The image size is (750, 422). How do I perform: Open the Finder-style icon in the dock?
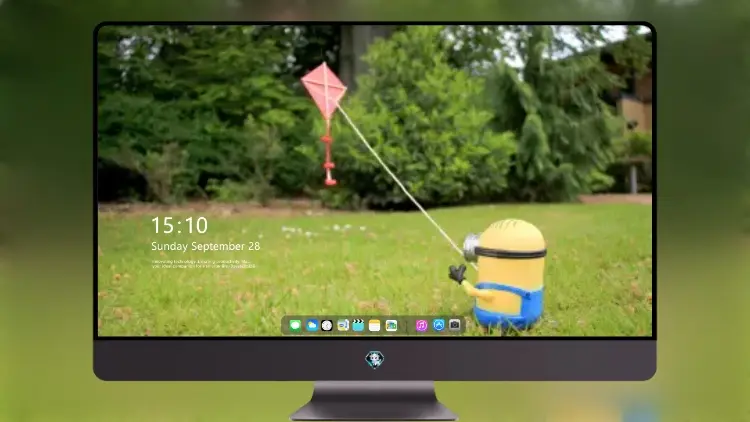coord(342,326)
